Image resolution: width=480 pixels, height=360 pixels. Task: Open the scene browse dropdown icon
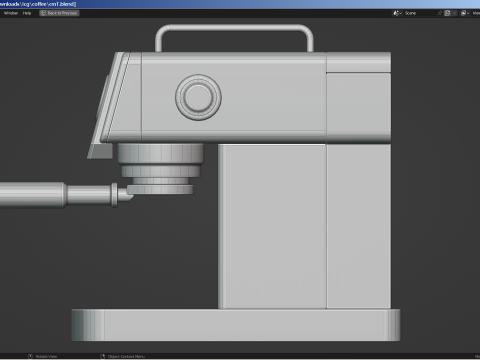pos(397,13)
